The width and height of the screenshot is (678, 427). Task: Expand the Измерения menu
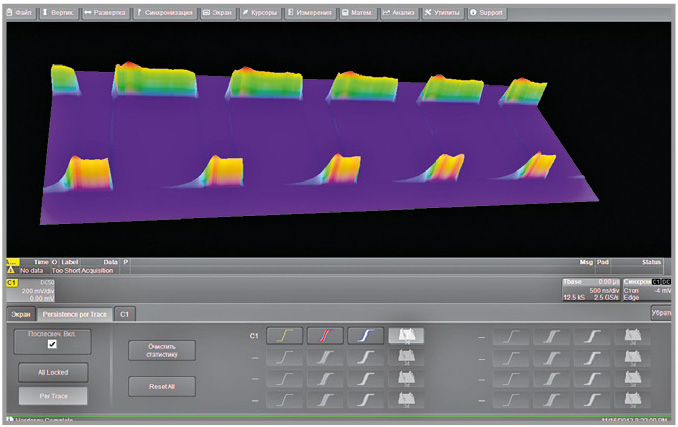click(x=310, y=13)
